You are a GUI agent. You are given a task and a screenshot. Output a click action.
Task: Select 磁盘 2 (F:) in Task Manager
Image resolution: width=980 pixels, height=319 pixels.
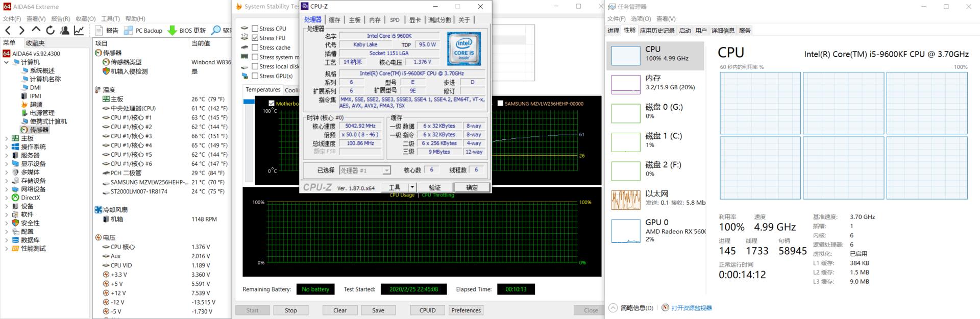(655, 171)
